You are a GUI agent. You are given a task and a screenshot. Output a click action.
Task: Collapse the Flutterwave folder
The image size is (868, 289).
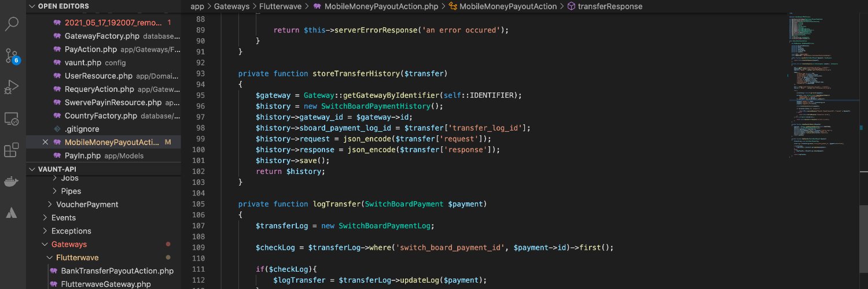(104, 257)
